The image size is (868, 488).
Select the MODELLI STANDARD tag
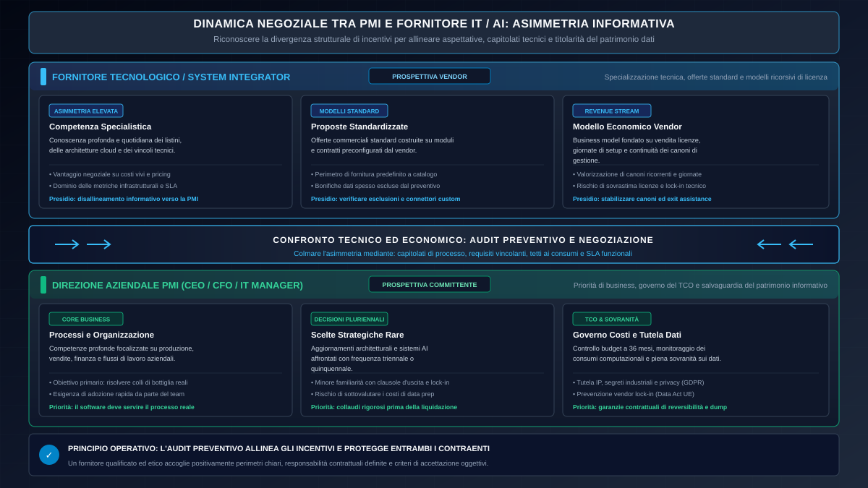(x=349, y=111)
